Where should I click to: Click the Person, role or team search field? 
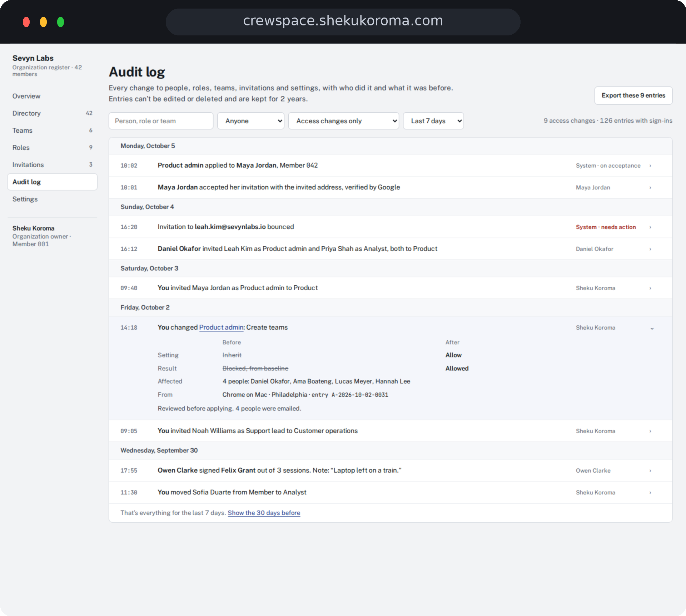click(161, 121)
